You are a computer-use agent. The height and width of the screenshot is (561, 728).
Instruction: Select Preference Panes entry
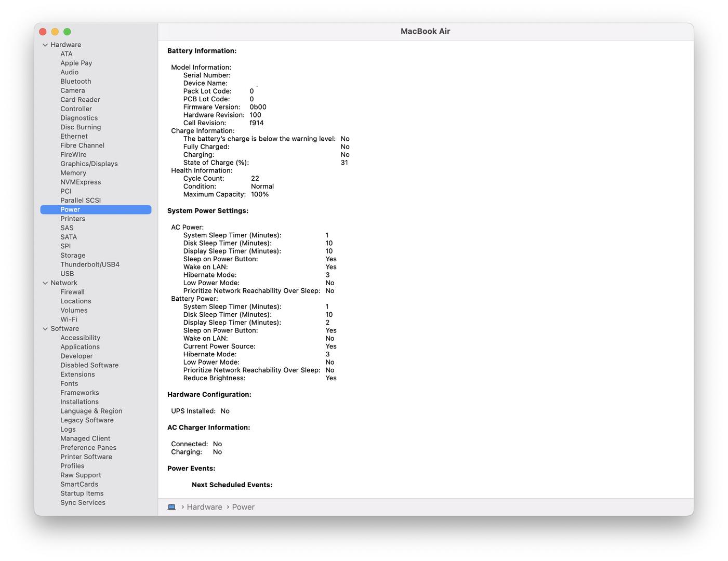[88, 448]
